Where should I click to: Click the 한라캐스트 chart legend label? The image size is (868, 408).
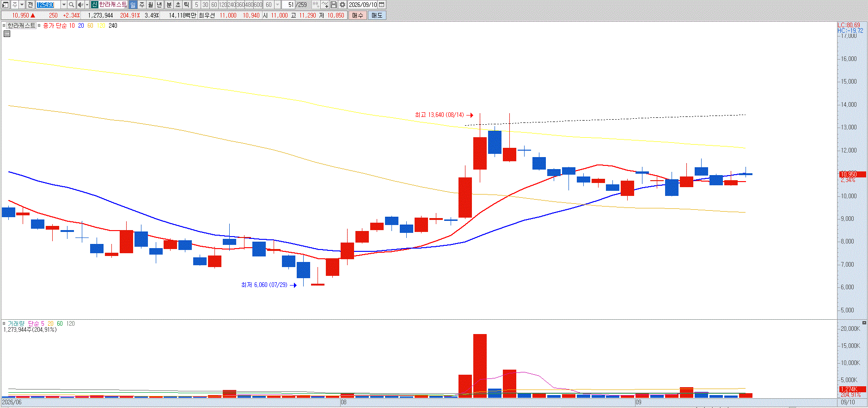coord(21,25)
